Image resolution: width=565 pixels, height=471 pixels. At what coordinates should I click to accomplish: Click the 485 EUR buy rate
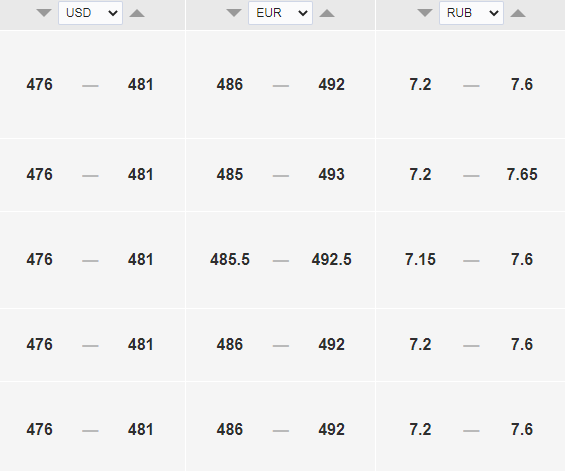click(x=230, y=174)
